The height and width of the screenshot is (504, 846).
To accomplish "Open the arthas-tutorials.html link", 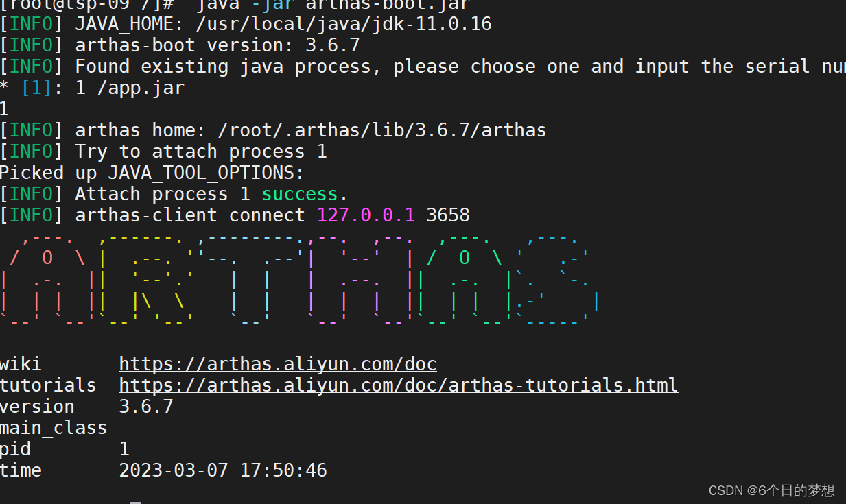I will pos(399,385).
